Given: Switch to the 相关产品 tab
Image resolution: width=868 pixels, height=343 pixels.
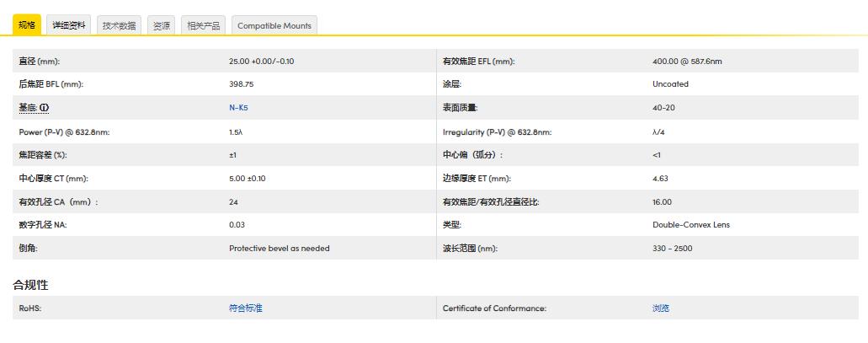Looking at the screenshot, I should click(x=203, y=25).
